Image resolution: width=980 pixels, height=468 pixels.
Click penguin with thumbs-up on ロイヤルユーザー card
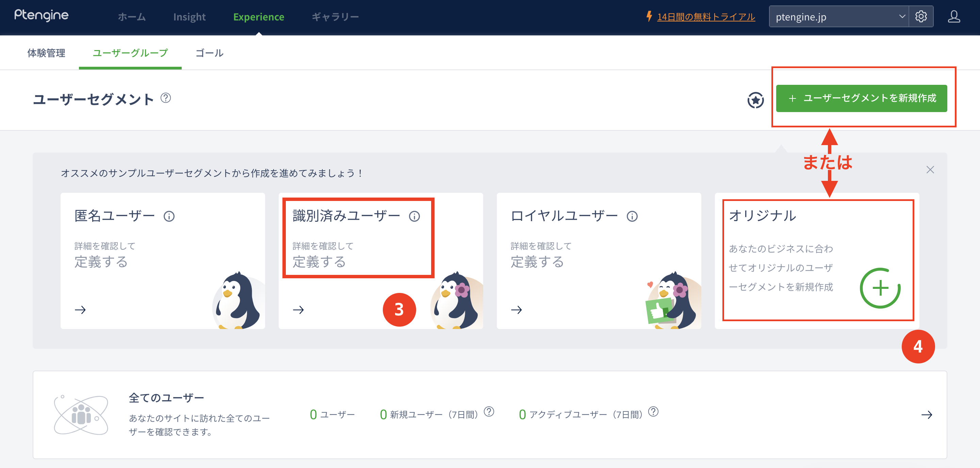pyautogui.click(x=673, y=300)
